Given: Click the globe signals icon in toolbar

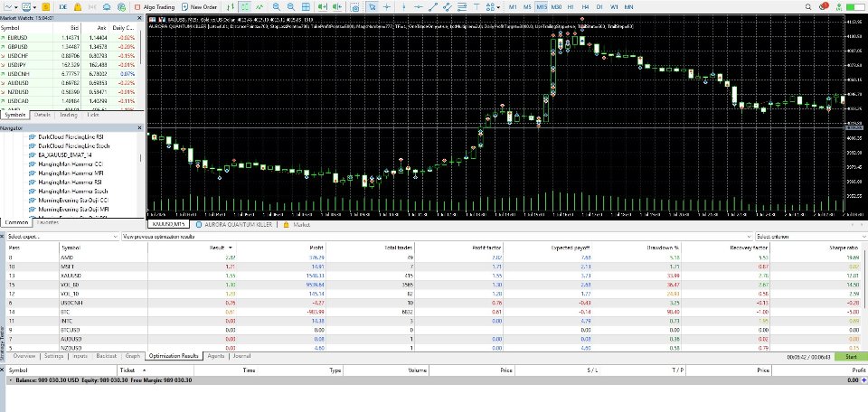Looking at the screenshot, I should (120, 7).
